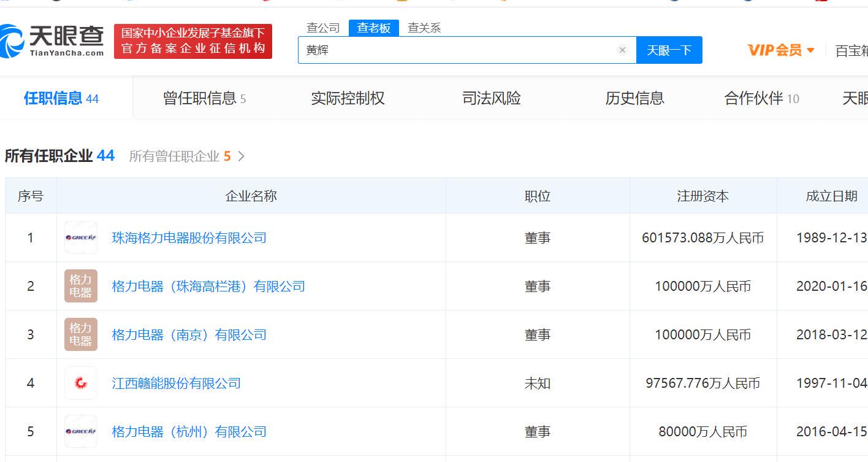Switch to the 查公司 search tab
The width and height of the screenshot is (868, 462).
point(323,27)
